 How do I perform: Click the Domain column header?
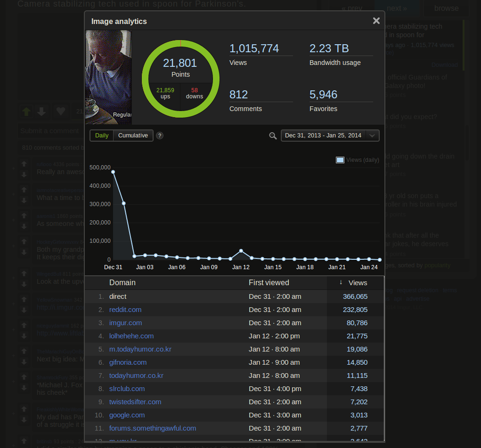[122, 282]
